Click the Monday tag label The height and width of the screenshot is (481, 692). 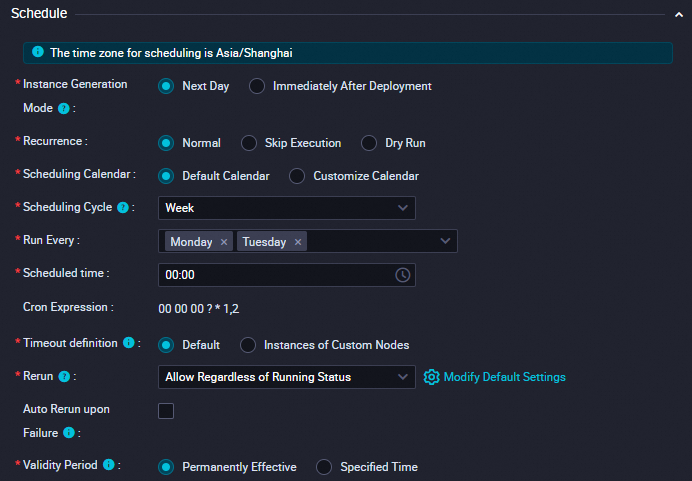tap(191, 242)
